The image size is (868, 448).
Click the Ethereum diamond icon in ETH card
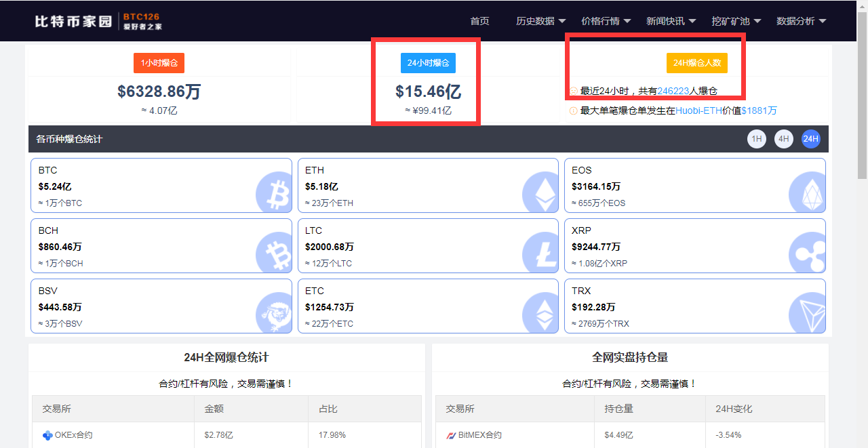pyautogui.click(x=540, y=192)
